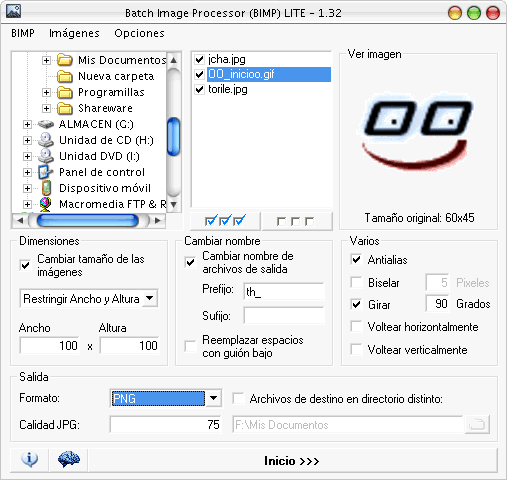Click the Unidad de CD (H:) drive icon
The image size is (507, 480).
click(x=45, y=140)
